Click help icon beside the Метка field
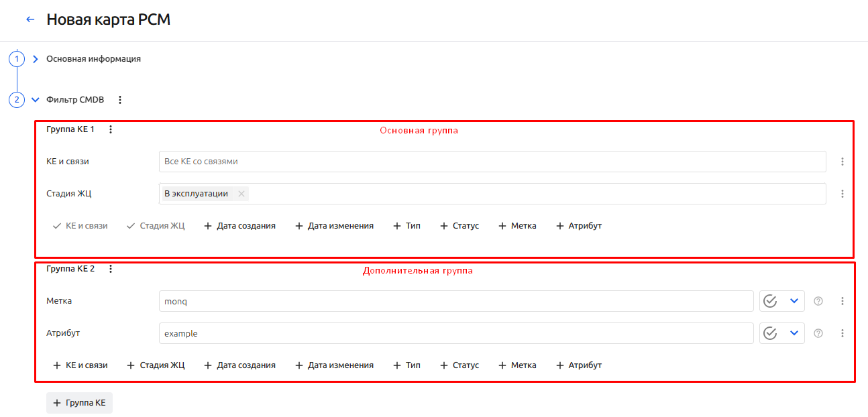The image size is (868, 417). pyautogui.click(x=818, y=301)
